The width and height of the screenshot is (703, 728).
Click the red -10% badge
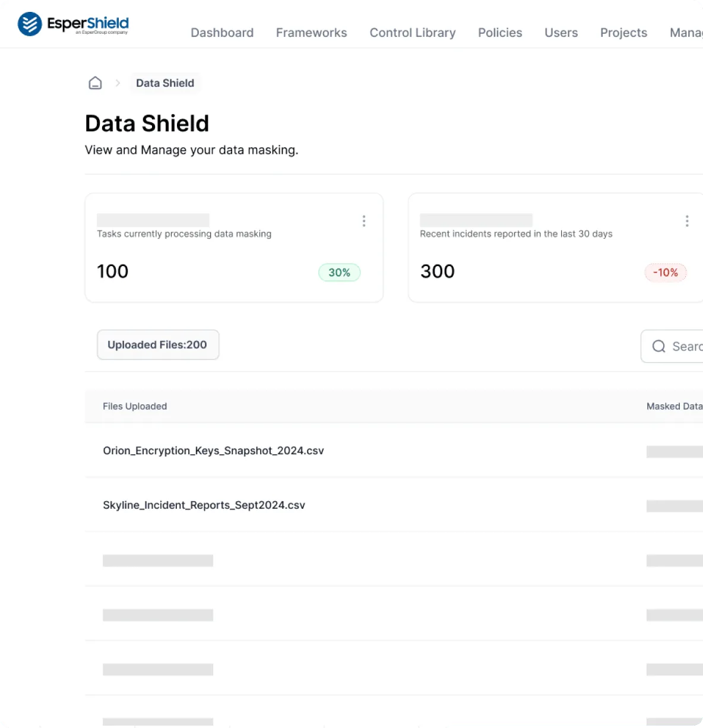(665, 273)
